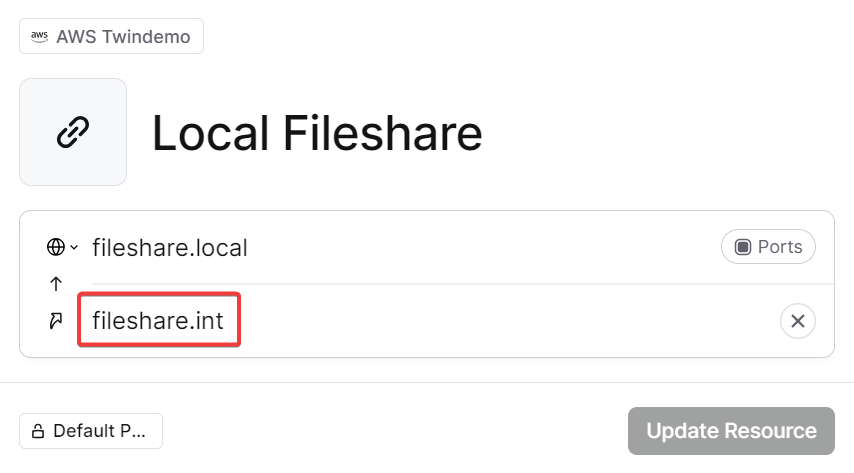The width and height of the screenshot is (854, 473).
Task: Click the Ports label text
Action: (x=780, y=247)
